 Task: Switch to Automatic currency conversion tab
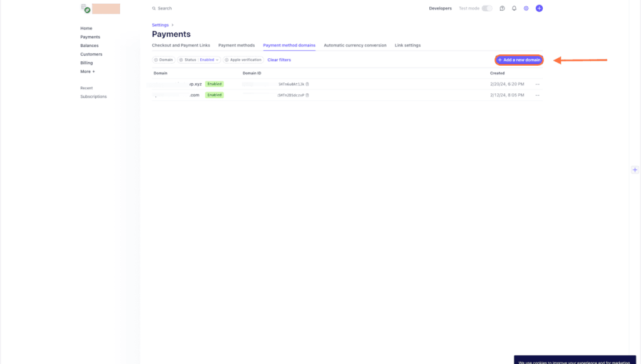(x=355, y=46)
